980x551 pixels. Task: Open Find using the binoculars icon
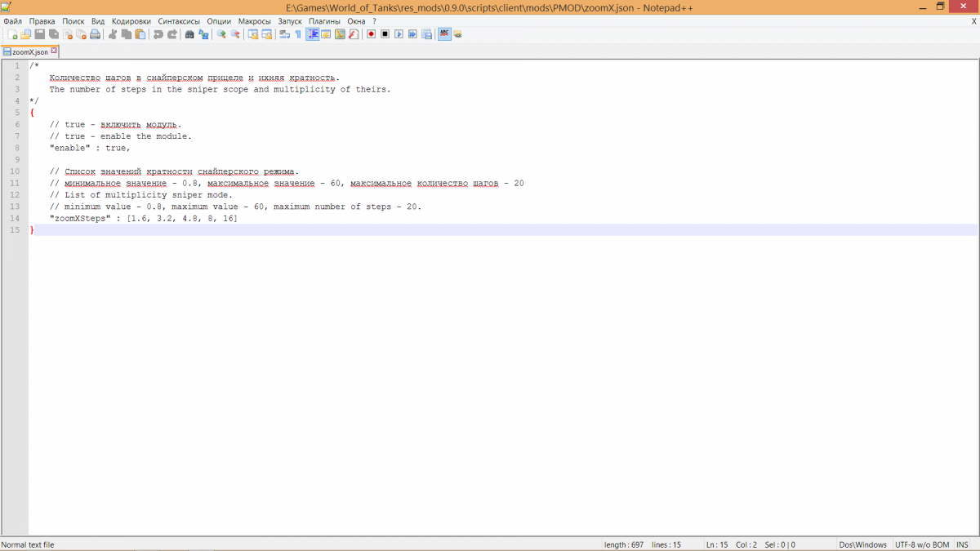(189, 34)
